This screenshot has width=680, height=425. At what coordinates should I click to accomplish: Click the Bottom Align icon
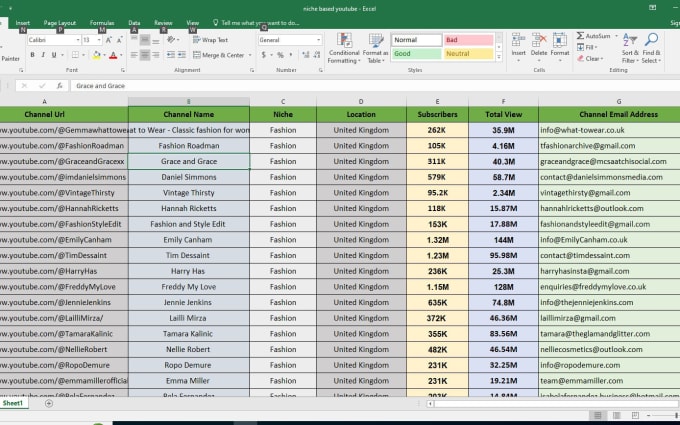pyautogui.click(x=156, y=40)
